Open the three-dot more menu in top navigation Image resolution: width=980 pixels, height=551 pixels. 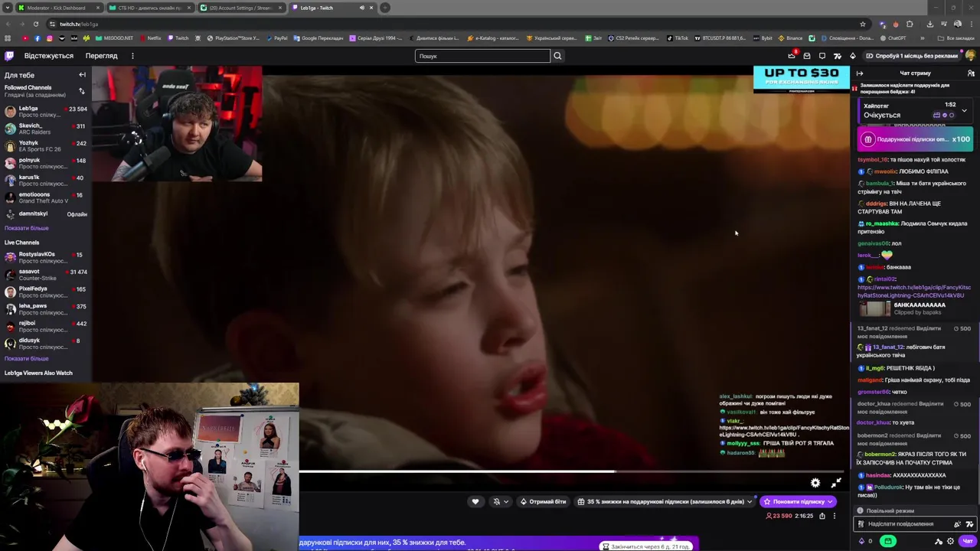132,56
